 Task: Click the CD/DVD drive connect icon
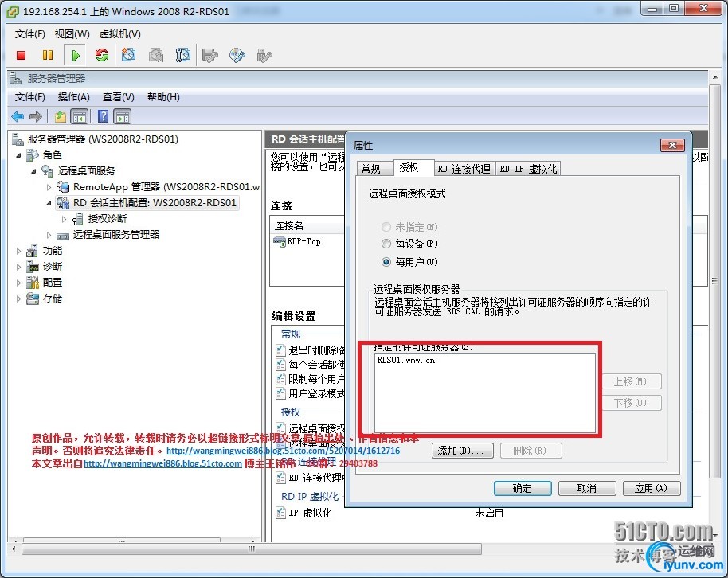click(237, 55)
